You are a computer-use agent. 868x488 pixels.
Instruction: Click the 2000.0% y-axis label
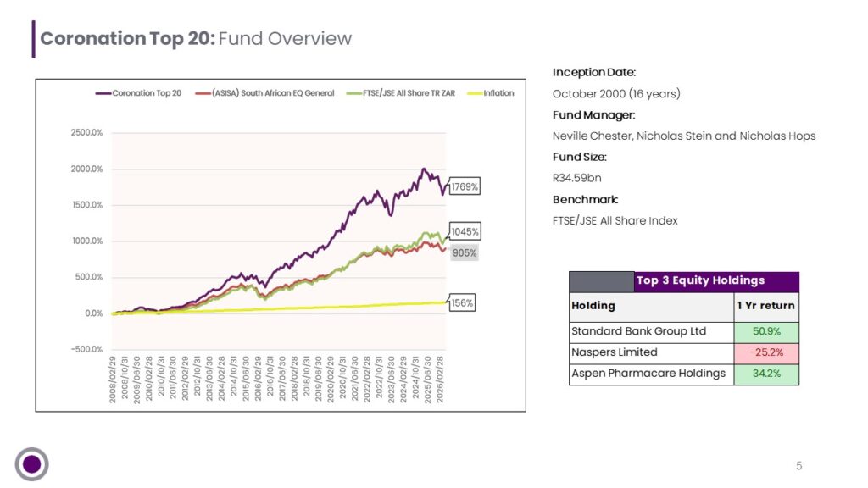(x=86, y=169)
